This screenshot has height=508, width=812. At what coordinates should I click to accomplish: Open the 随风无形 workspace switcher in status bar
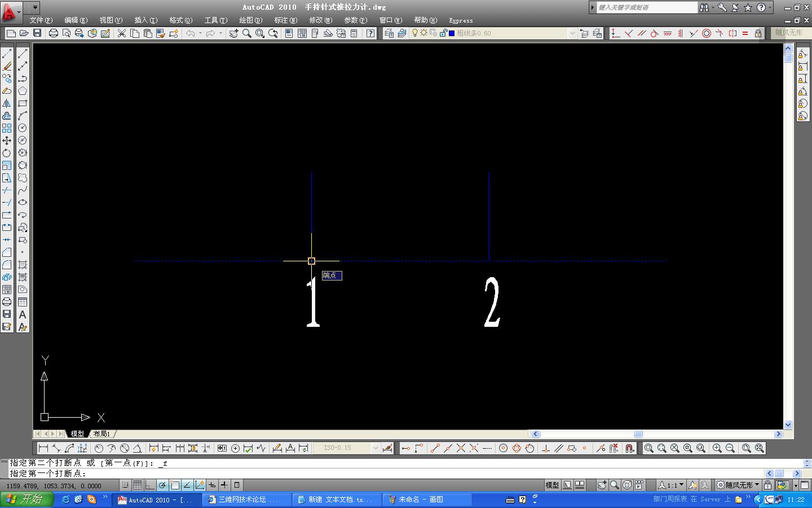pos(738,485)
